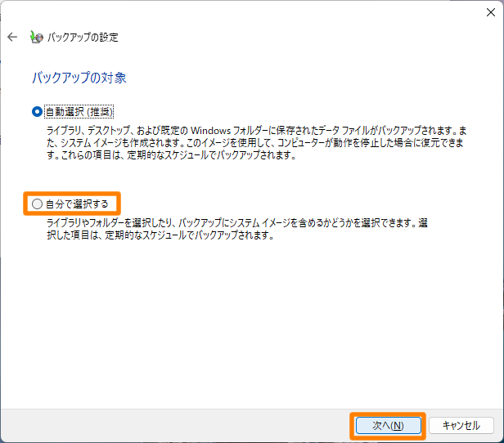Choose the 自分で選択する radio button
504x443 pixels.
37,203
